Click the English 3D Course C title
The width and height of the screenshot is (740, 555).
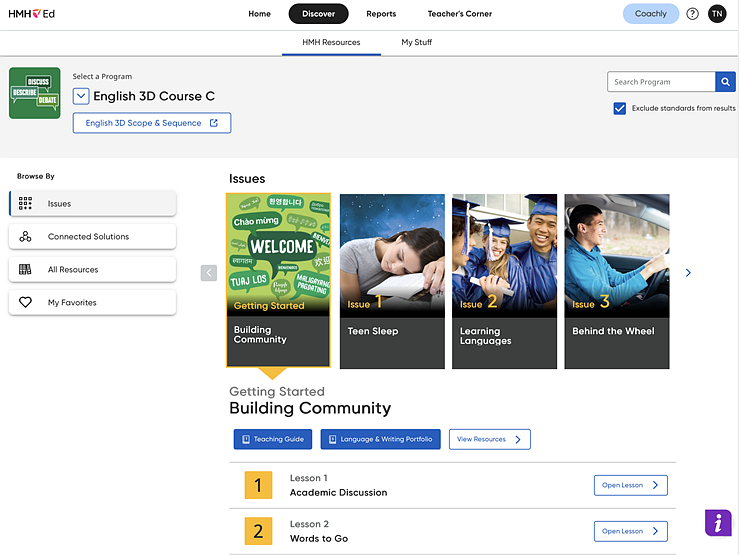(x=154, y=96)
